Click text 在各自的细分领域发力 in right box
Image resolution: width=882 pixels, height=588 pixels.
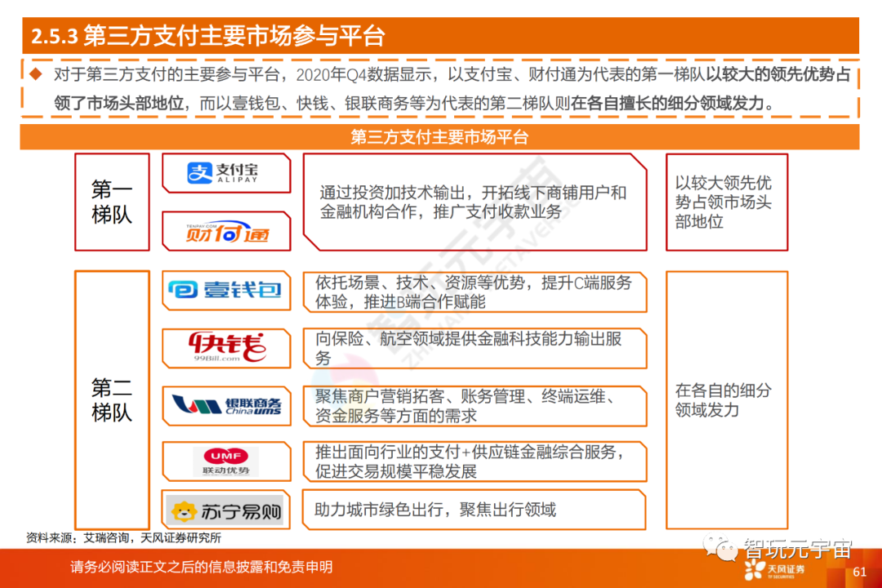point(724,400)
